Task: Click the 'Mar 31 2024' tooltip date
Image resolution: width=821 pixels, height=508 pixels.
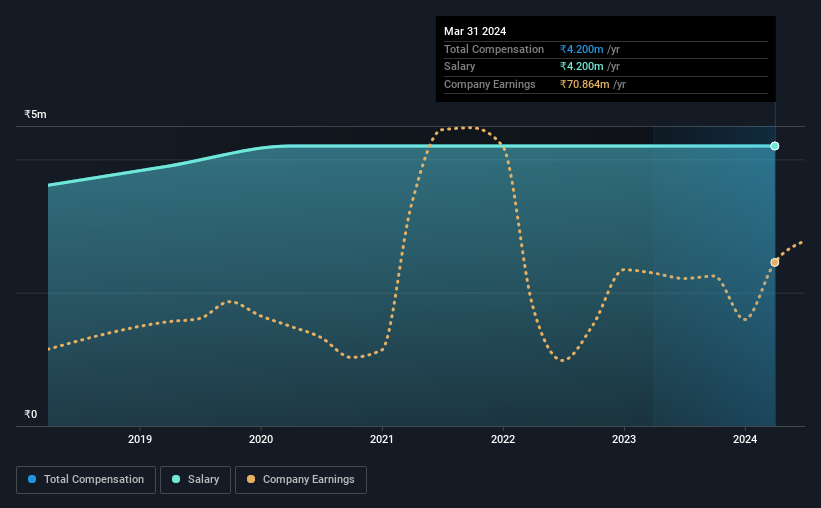Action: pos(475,31)
